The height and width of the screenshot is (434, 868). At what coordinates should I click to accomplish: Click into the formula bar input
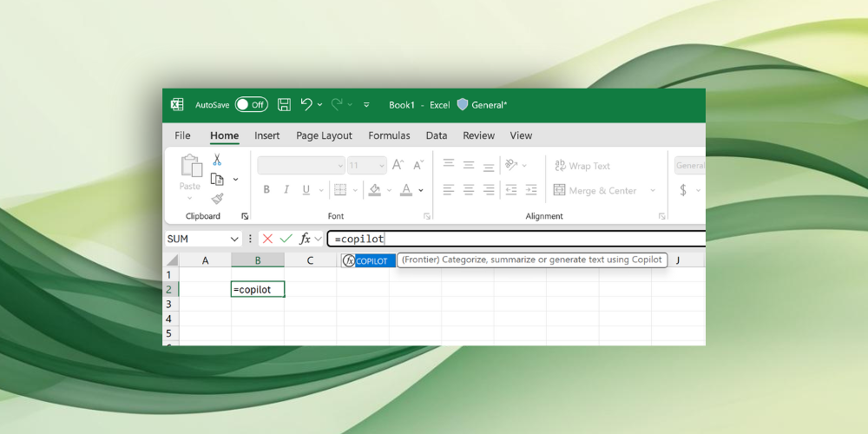tap(516, 239)
